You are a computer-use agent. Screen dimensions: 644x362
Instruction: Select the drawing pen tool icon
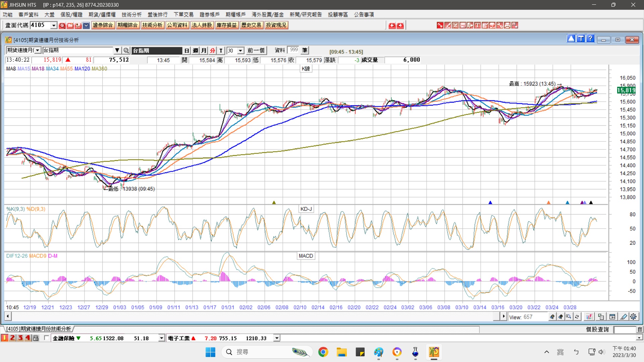[x=624, y=317]
